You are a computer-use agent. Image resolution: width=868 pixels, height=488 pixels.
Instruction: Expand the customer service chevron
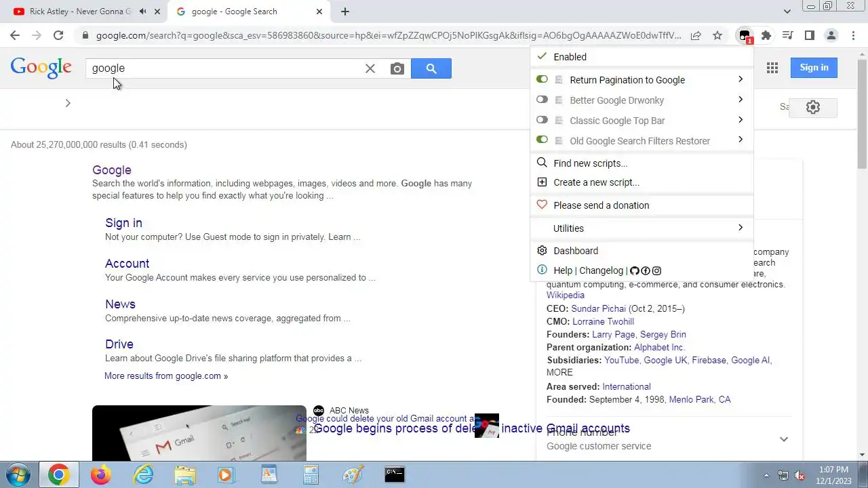[784, 439]
